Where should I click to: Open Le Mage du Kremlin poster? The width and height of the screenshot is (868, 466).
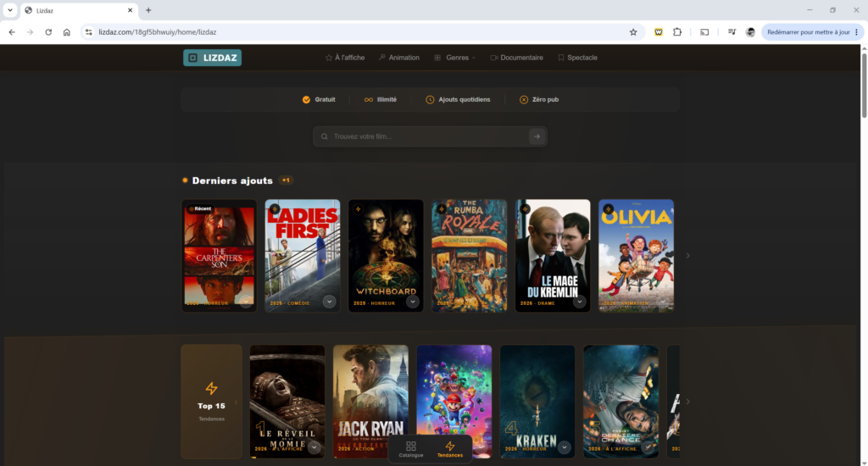[x=553, y=256]
